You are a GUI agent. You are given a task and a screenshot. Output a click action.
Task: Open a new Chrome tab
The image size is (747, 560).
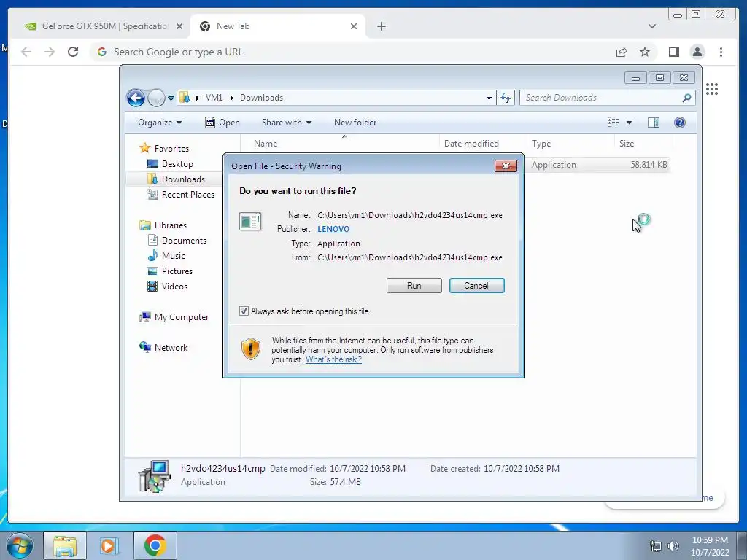point(381,26)
